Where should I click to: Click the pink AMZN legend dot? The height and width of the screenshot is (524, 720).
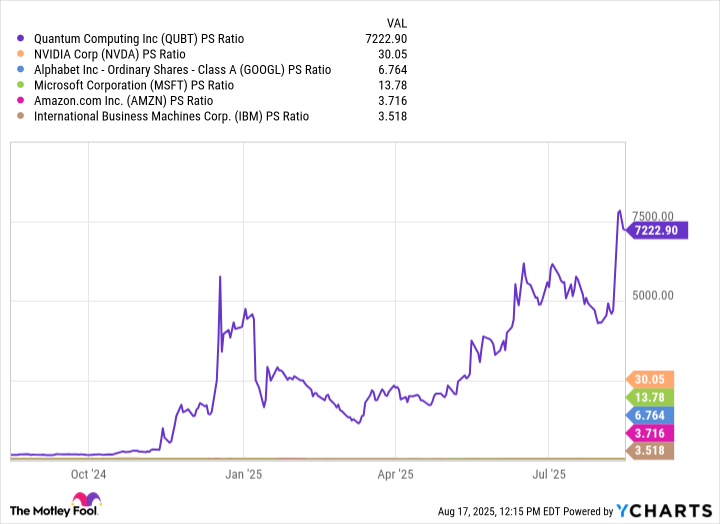[x=21, y=101]
